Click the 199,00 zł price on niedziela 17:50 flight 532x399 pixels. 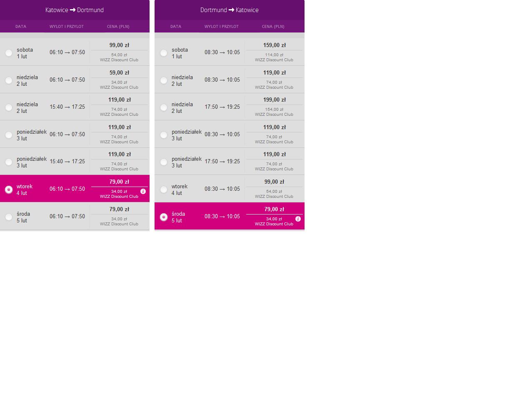pyautogui.click(x=275, y=100)
